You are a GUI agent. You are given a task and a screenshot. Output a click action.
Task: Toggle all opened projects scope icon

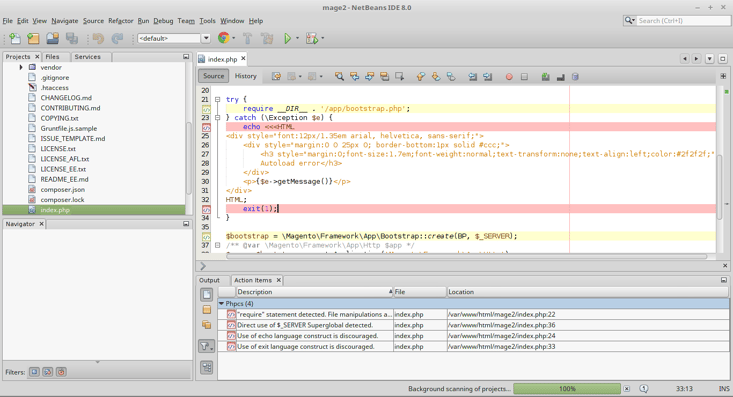coord(207,325)
